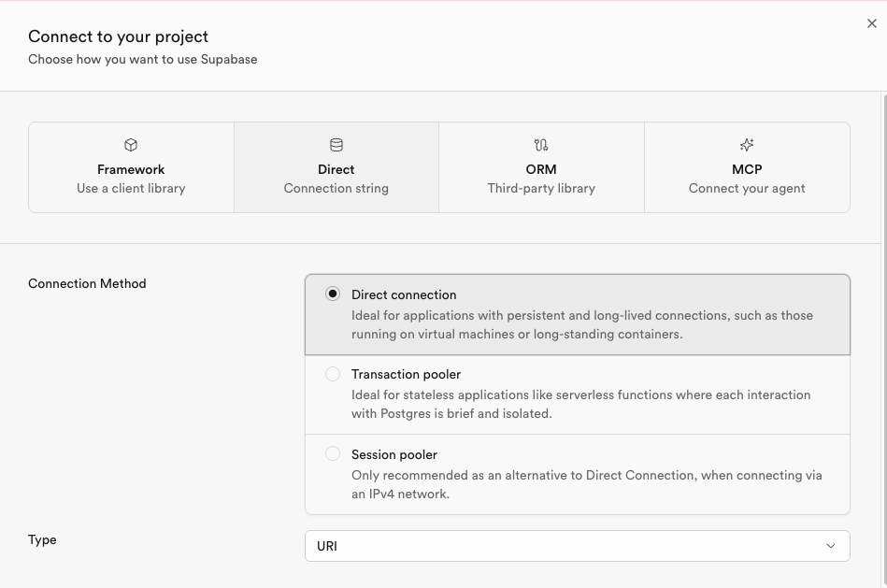Click the 'Connection Method' label
The height and width of the screenshot is (588, 887).
[x=87, y=283]
